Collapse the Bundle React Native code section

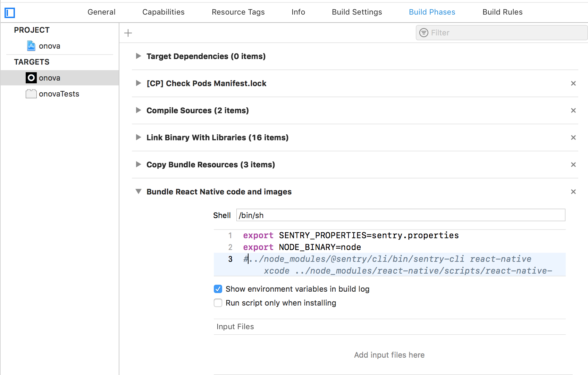click(138, 191)
